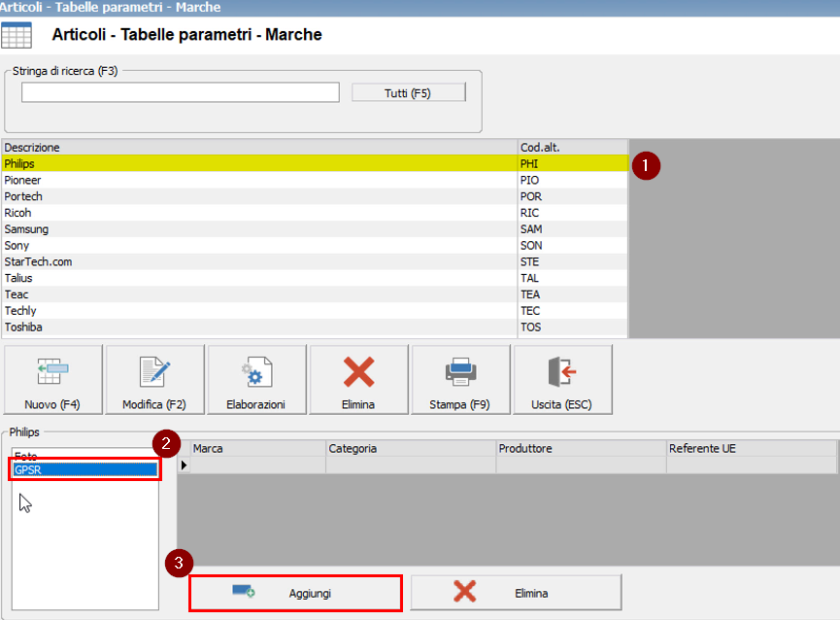
Task: Click the PHI code cell
Action: coord(573,163)
